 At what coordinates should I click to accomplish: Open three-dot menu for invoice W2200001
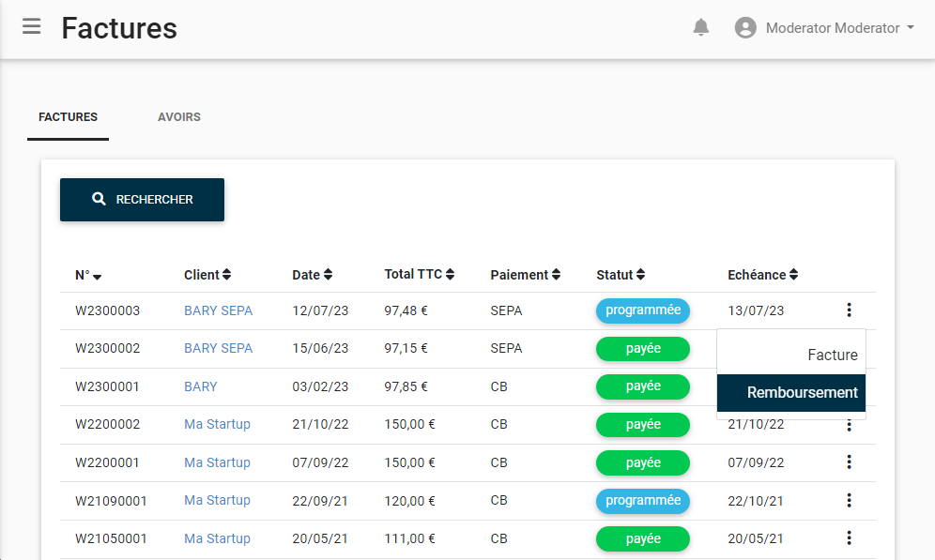(x=849, y=462)
